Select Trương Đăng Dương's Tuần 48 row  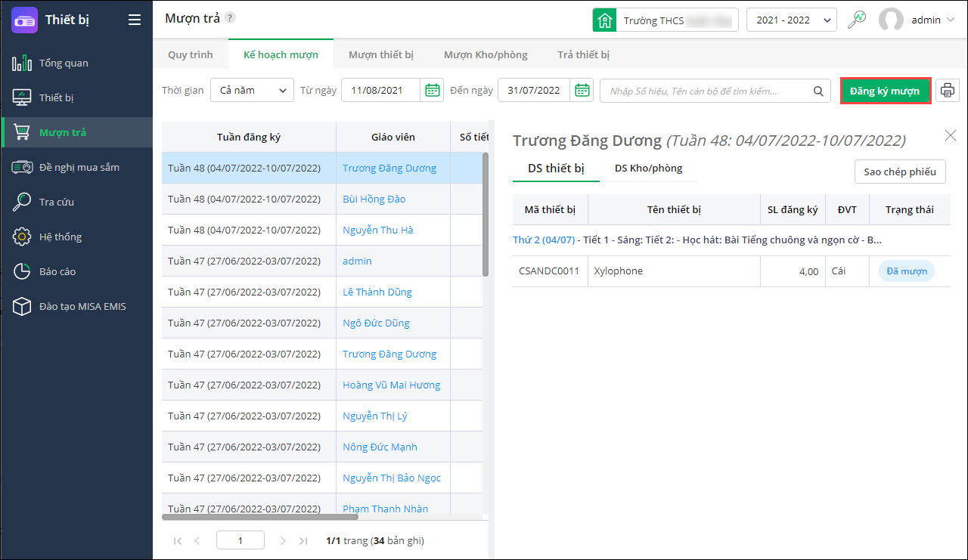click(321, 168)
